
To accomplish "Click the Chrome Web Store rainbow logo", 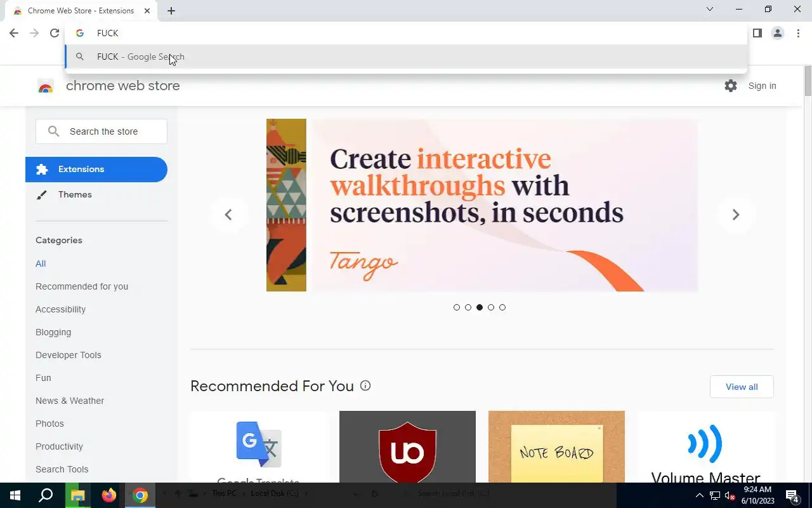I will (46, 86).
